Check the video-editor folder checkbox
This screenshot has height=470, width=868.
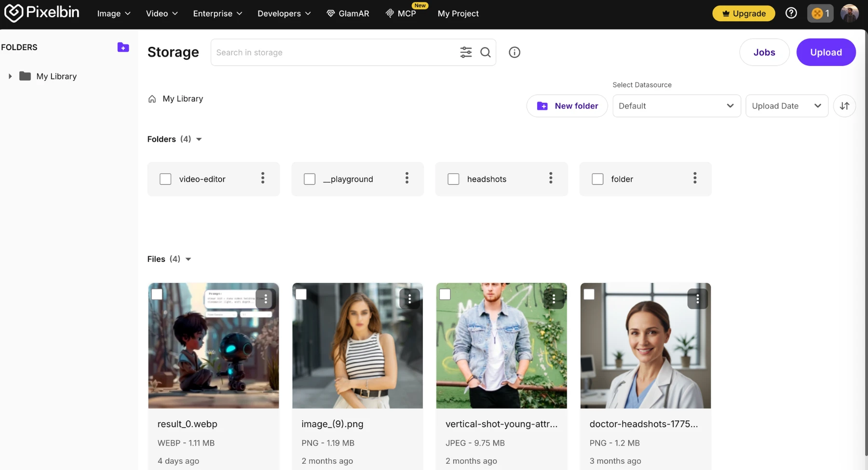(165, 179)
